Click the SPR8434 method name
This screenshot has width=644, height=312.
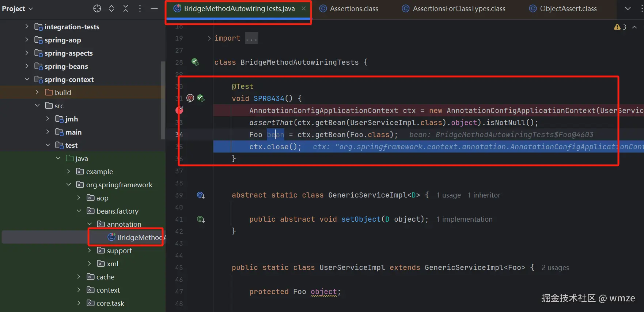269,98
